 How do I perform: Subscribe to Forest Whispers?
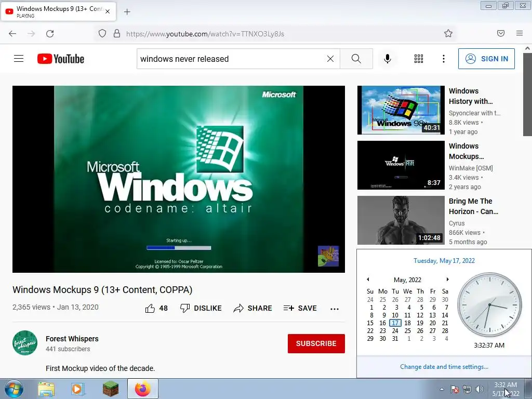316,343
